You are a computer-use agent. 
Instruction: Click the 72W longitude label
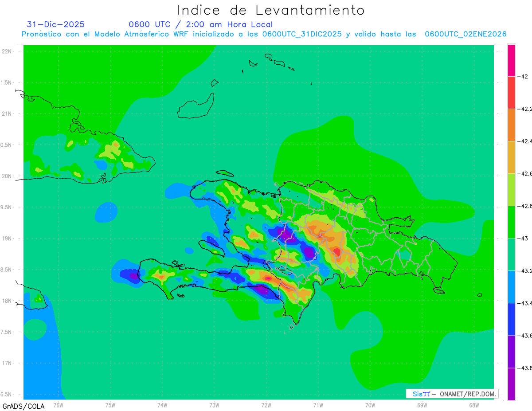click(266, 405)
